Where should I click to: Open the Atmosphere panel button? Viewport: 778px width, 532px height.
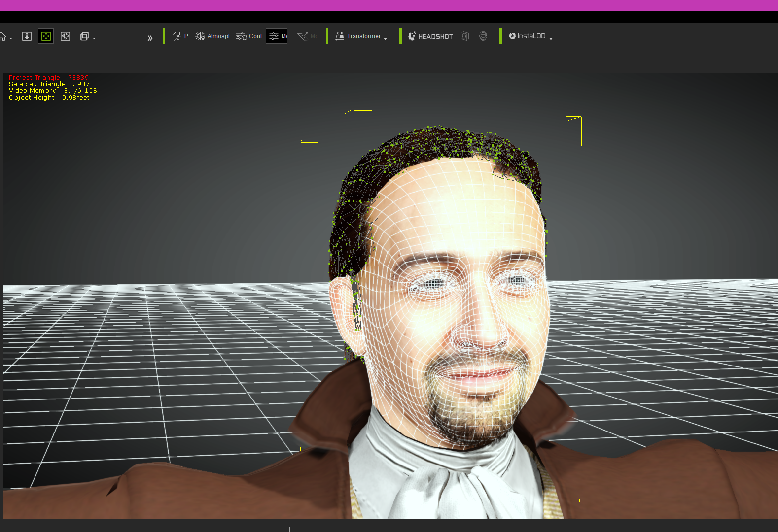pos(212,36)
